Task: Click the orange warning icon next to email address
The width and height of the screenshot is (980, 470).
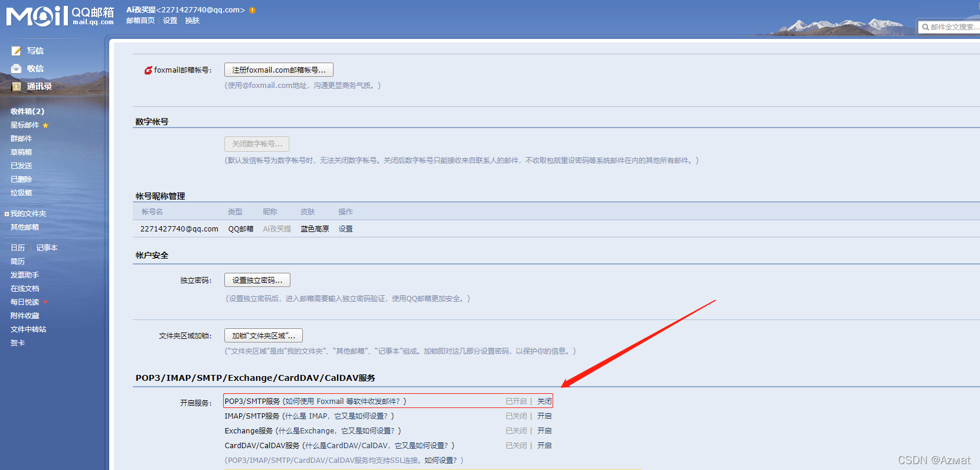Action: pyautogui.click(x=253, y=10)
